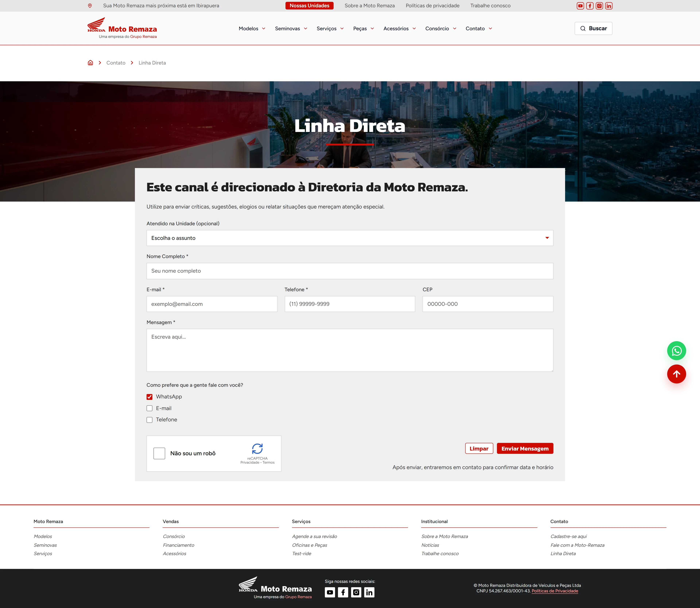The height and width of the screenshot is (608, 700).
Task: Expand the Seminovas menu
Action: click(291, 28)
